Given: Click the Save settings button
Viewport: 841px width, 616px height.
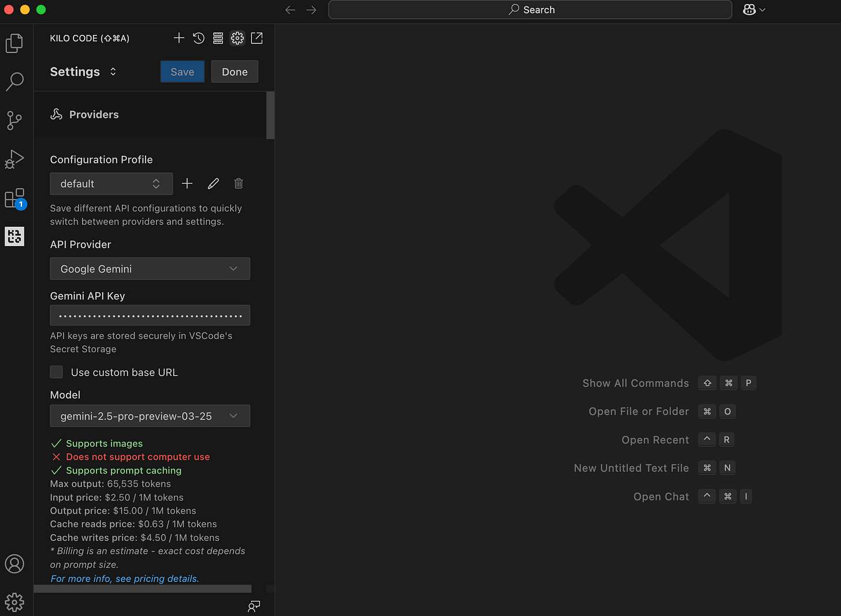Looking at the screenshot, I should coord(183,72).
